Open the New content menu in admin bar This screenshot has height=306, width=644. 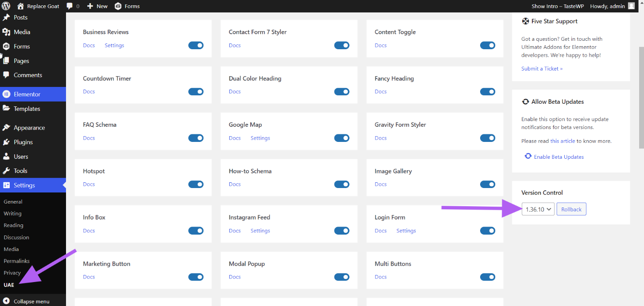click(97, 6)
